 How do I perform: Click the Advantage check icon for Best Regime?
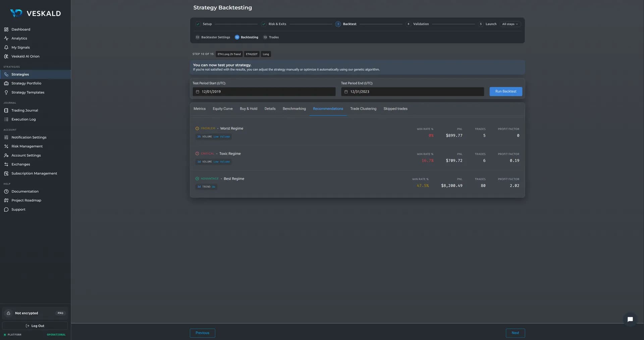[197, 179]
